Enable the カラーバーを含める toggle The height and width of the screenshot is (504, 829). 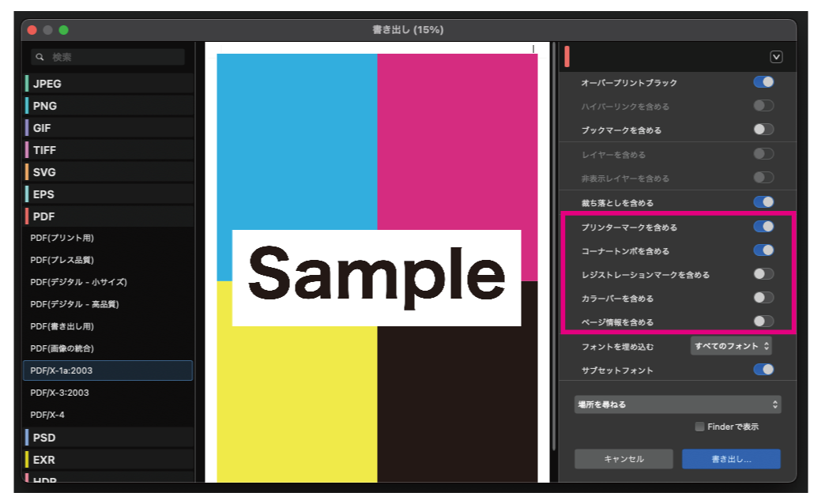coord(763,298)
